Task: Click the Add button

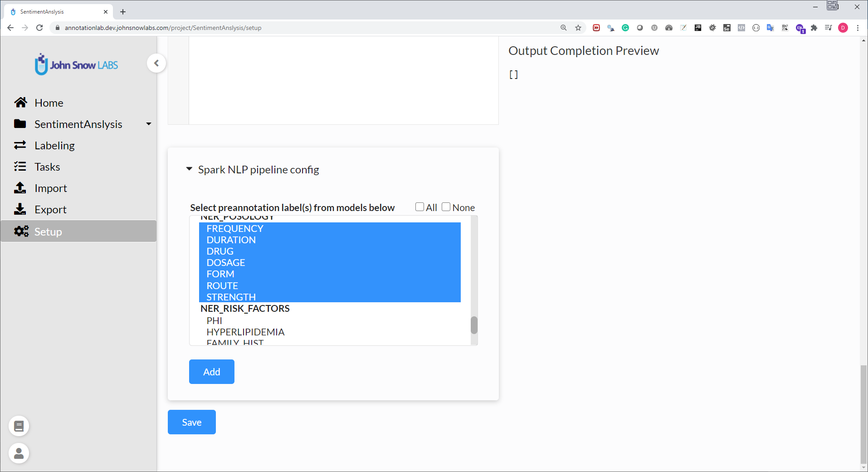Action: pyautogui.click(x=212, y=372)
